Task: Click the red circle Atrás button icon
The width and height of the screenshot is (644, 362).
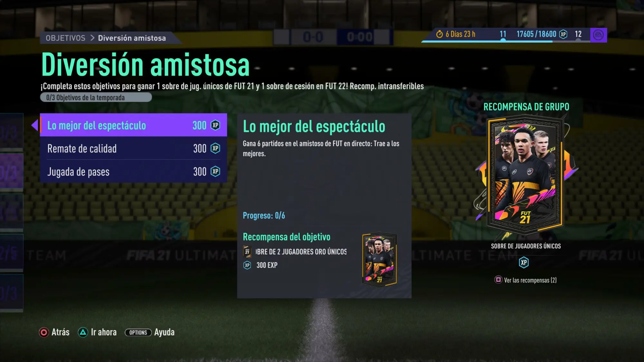Action: (44, 332)
